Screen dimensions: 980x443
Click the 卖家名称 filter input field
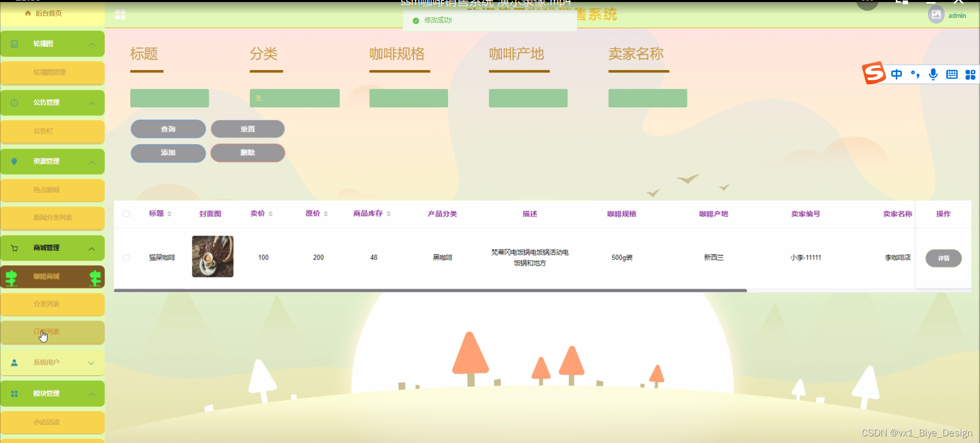(x=647, y=98)
